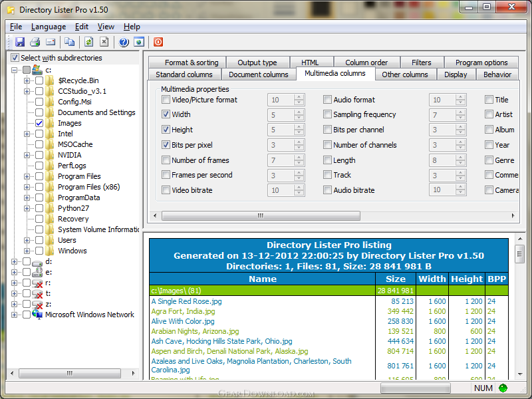Image resolution: width=532 pixels, height=399 pixels.
Task: Uncheck the Images folder checkbox
Action: [39, 123]
